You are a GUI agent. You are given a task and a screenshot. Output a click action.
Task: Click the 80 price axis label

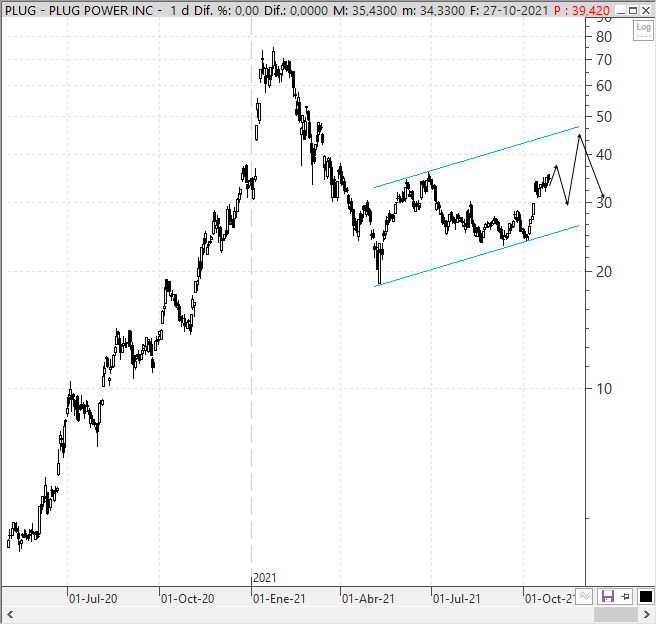tap(604, 37)
